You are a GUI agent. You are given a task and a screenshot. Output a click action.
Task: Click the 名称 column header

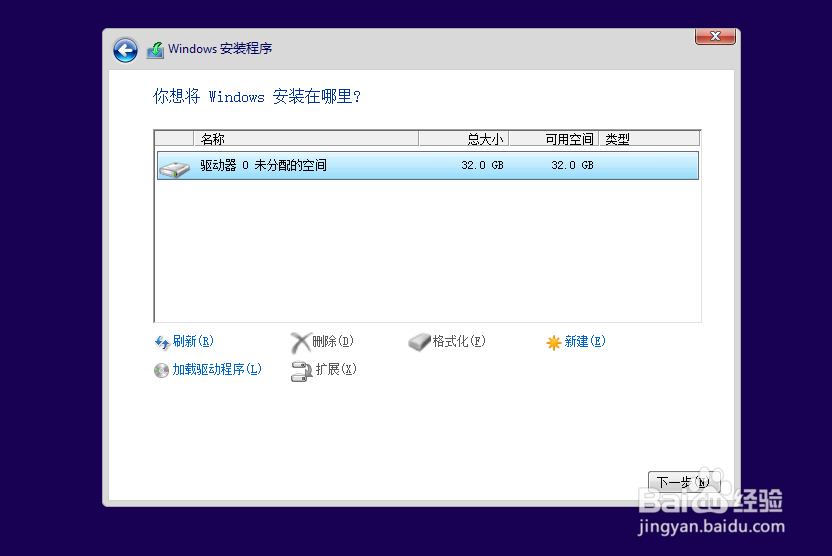pyautogui.click(x=306, y=139)
